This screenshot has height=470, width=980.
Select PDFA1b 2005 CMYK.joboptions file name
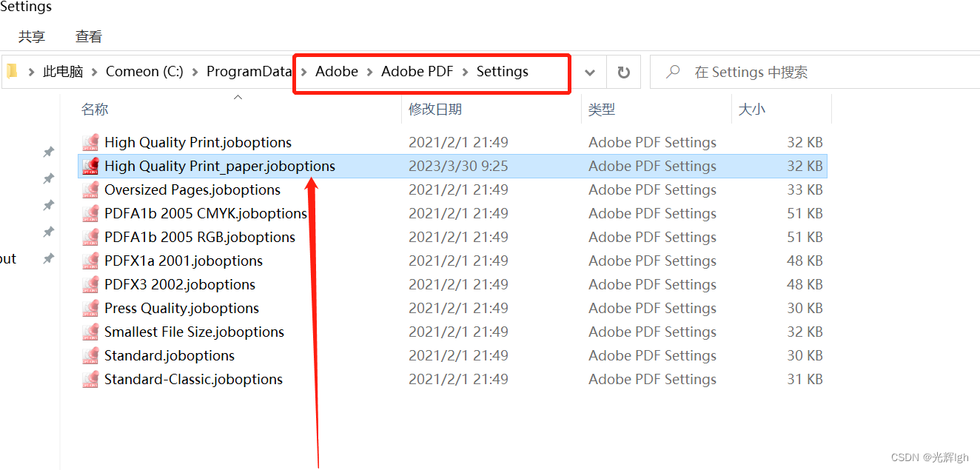pos(206,213)
